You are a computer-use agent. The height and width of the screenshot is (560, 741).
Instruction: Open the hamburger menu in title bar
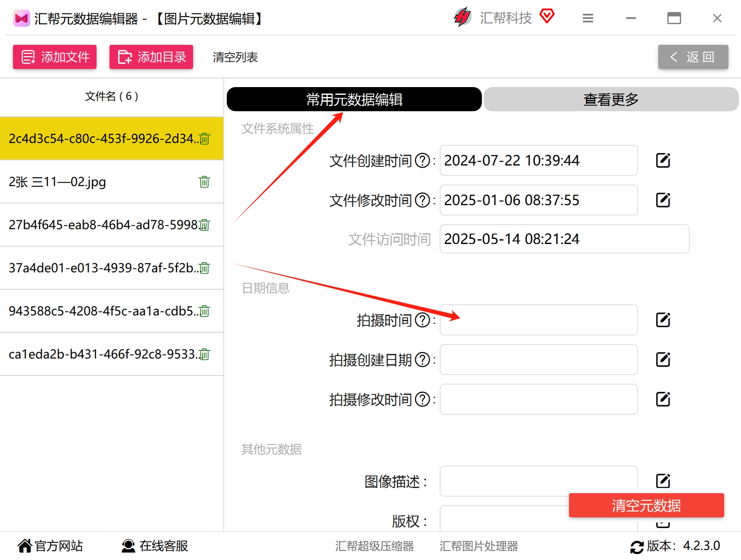[x=588, y=18]
